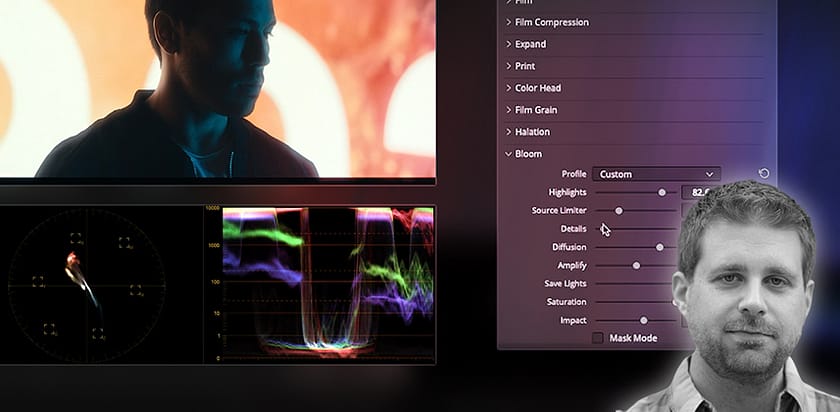Image resolution: width=840 pixels, height=412 pixels.
Task: Click the vectorscope display
Action: click(87, 284)
